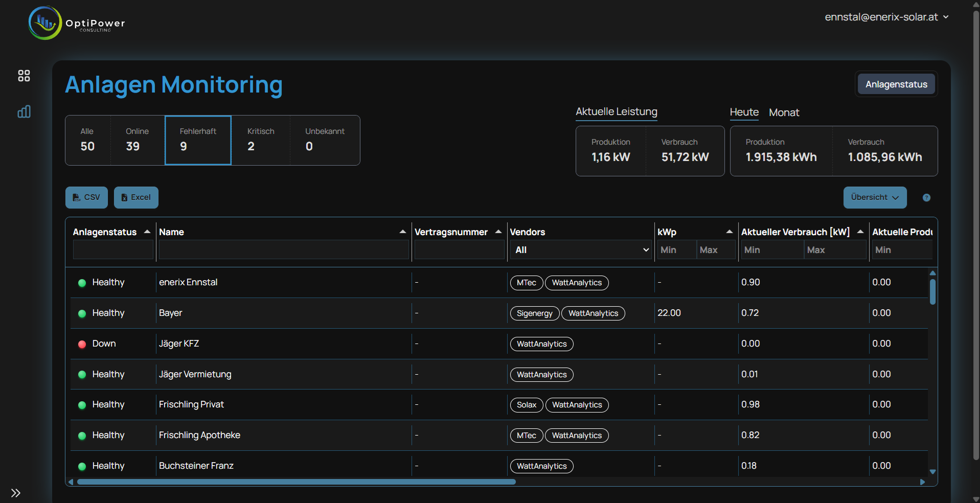Sort by Aktueller Verbrauch column arrow
Image resolution: width=980 pixels, height=503 pixels.
pyautogui.click(x=860, y=232)
